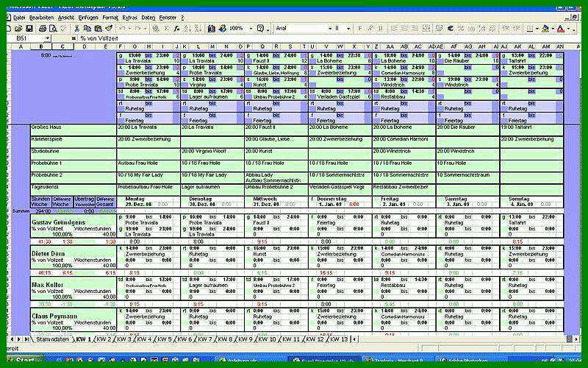This screenshot has width=588, height=368.
Task: Toggle Bold formatting
Action: coord(359,29)
